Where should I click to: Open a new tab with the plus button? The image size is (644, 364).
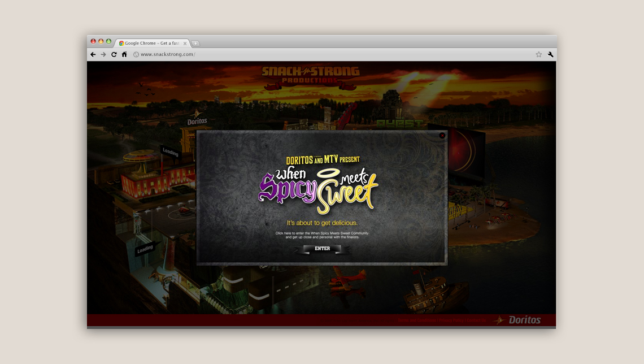(x=195, y=43)
